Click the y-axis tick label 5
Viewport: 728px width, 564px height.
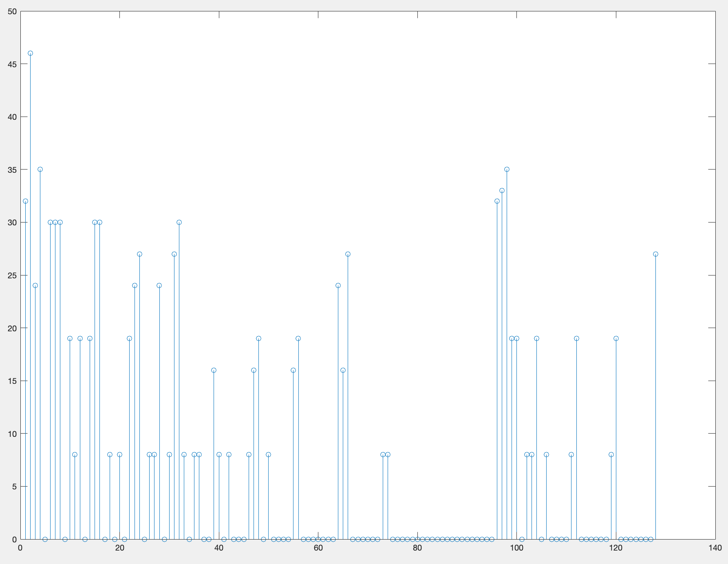coord(14,487)
